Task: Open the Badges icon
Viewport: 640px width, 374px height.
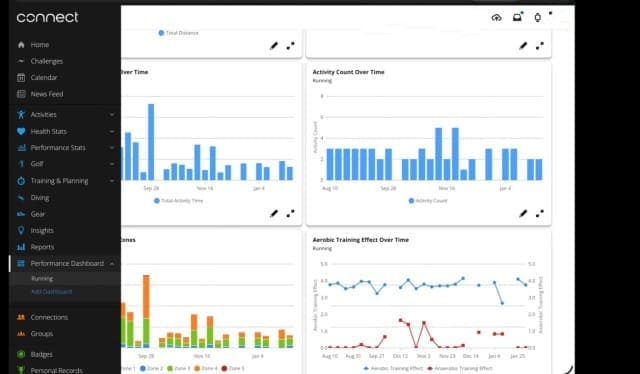Action: [x=21, y=354]
